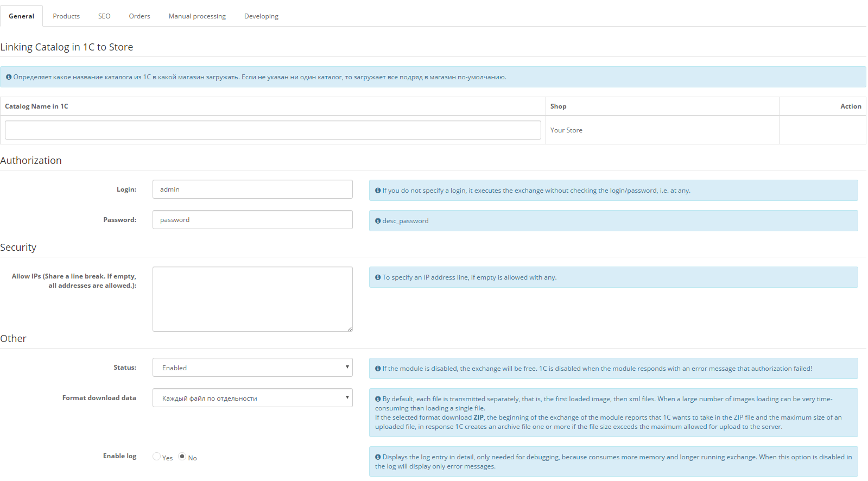Click info icon in format download hint
This screenshot has height=481, width=868.
click(378, 399)
